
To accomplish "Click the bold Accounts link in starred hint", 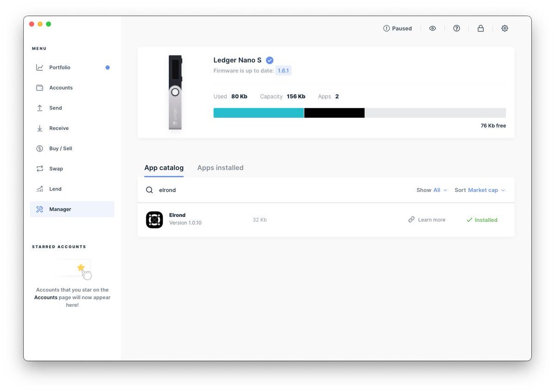I will coord(46,298).
